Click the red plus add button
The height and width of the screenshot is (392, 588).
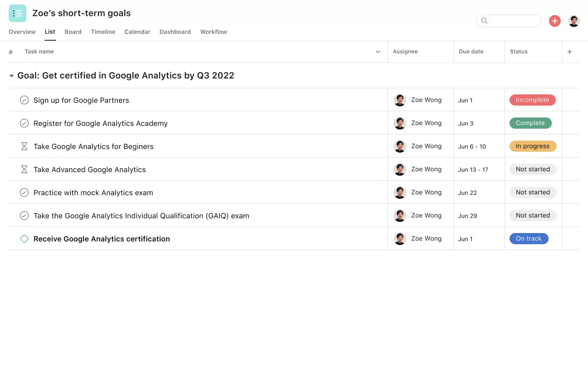[555, 21]
